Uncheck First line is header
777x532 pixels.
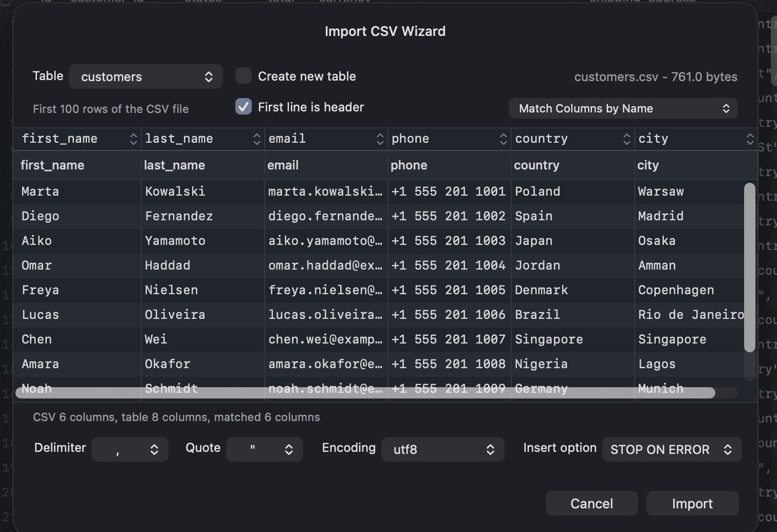(x=244, y=107)
